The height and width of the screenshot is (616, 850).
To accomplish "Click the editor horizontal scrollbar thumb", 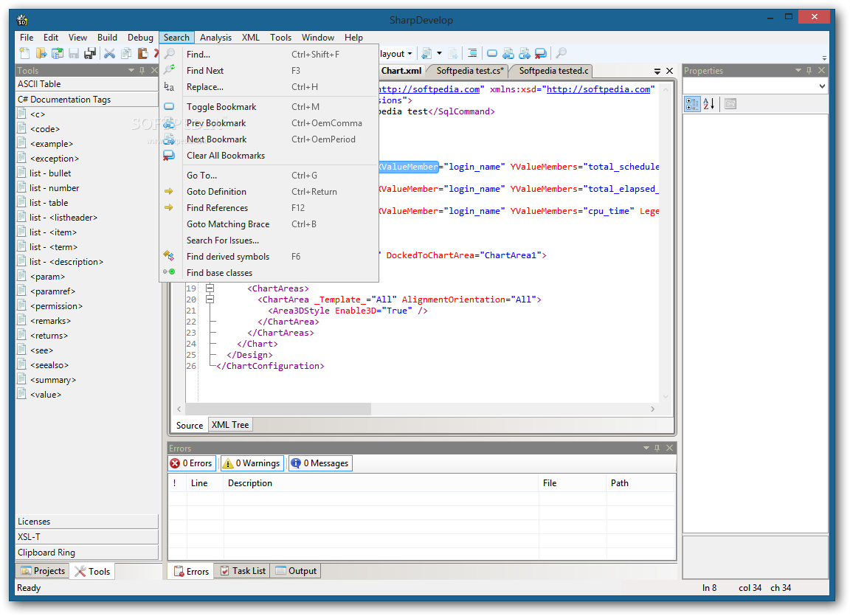I will (x=278, y=409).
